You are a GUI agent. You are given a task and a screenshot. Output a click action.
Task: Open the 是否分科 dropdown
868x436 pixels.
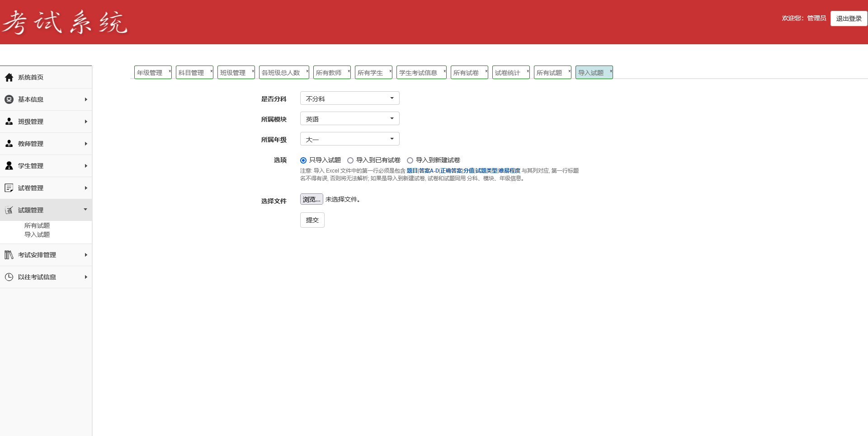[x=349, y=98]
